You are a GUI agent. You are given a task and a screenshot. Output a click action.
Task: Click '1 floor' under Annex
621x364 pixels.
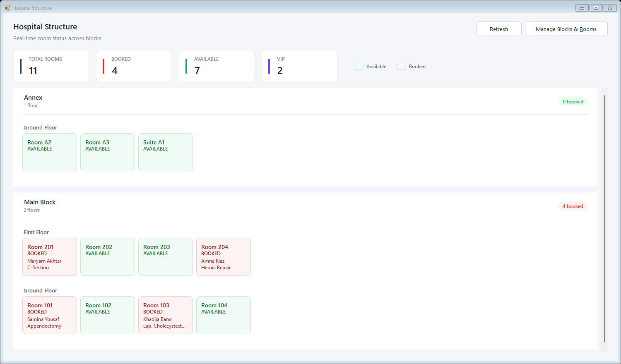[31, 105]
